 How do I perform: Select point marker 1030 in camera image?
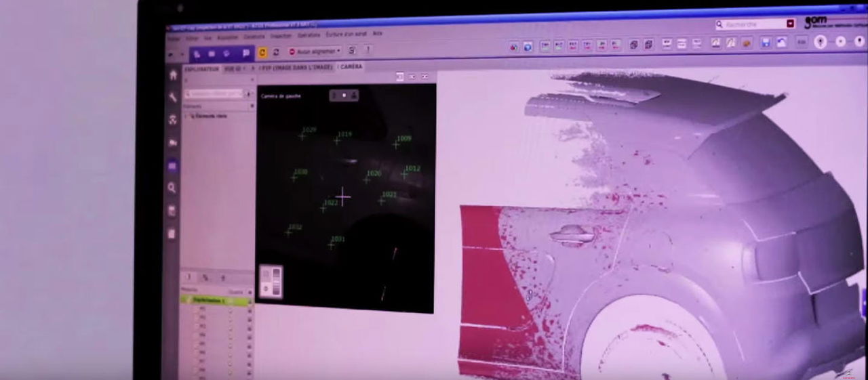click(x=294, y=177)
